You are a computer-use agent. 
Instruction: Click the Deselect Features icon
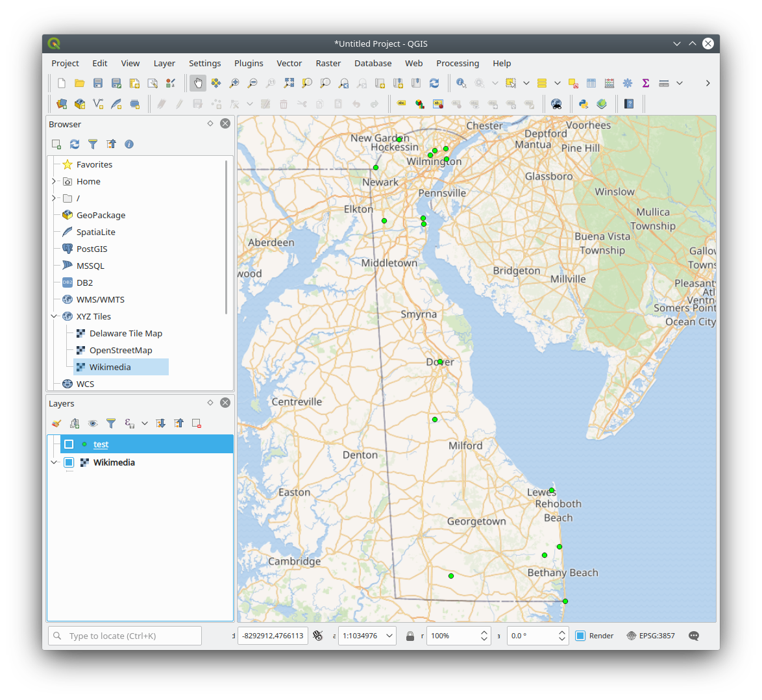coord(573,83)
